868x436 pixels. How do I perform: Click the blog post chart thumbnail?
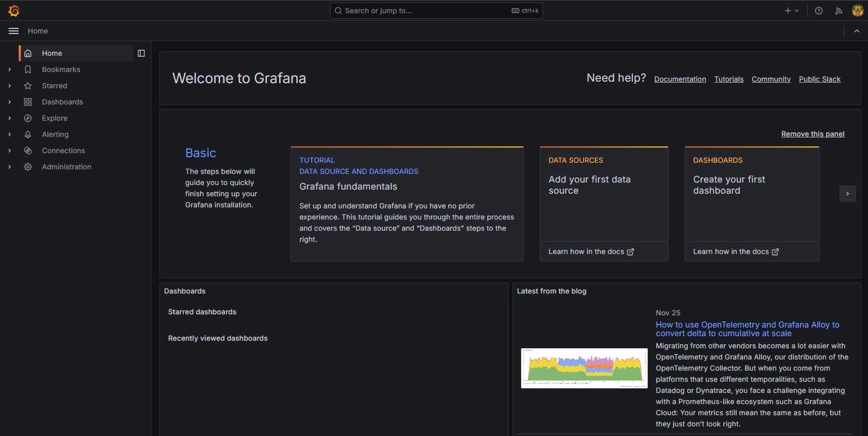click(x=584, y=368)
